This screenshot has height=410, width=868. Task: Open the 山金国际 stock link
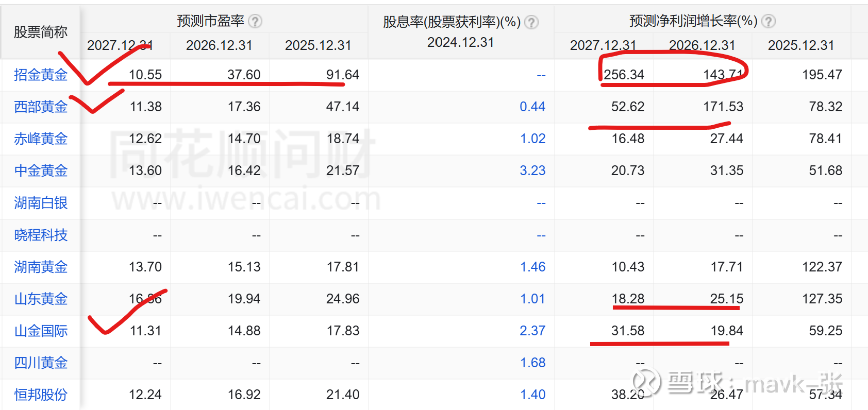[x=41, y=331]
